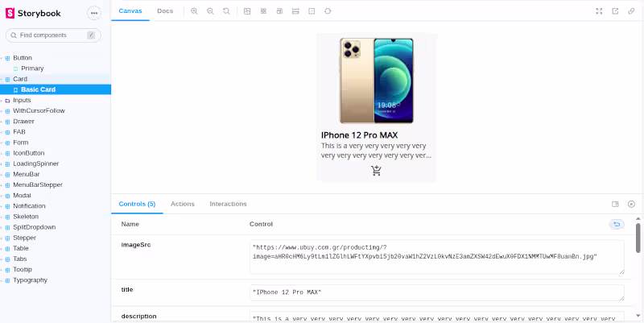Open the Interactions tab
The height and width of the screenshot is (323, 644).
point(228,204)
